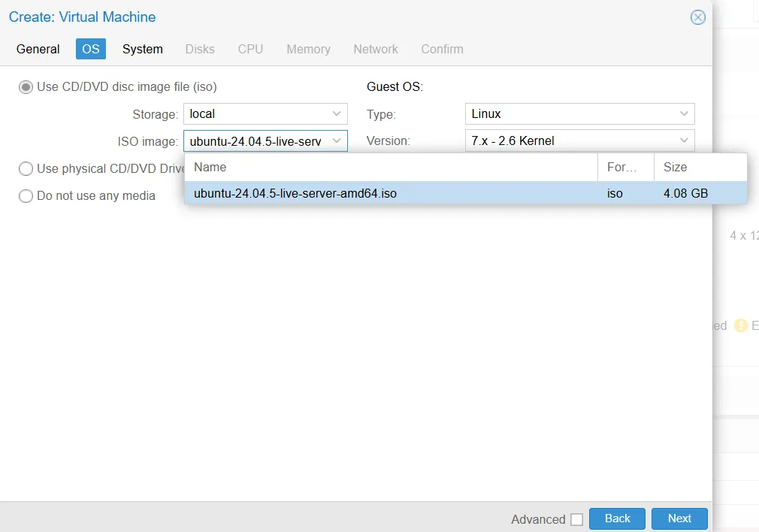Viewport: 759px width, 532px height.
Task: Go to the Disks tab
Action: 200,49
